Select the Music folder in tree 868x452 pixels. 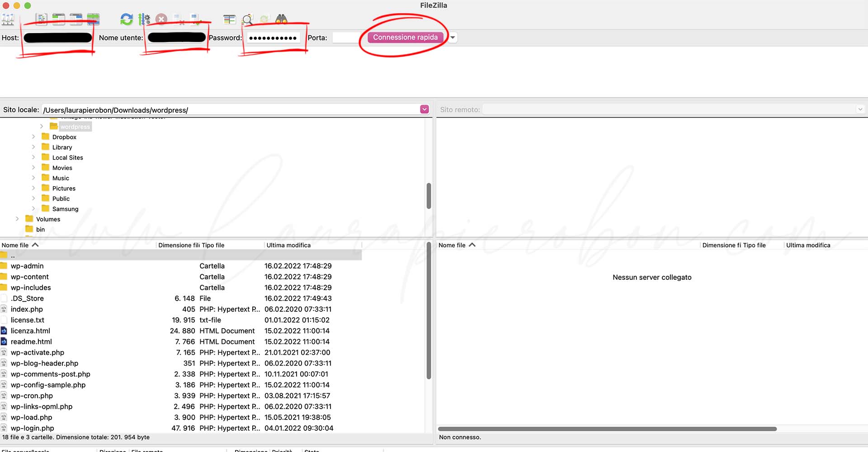pos(61,178)
